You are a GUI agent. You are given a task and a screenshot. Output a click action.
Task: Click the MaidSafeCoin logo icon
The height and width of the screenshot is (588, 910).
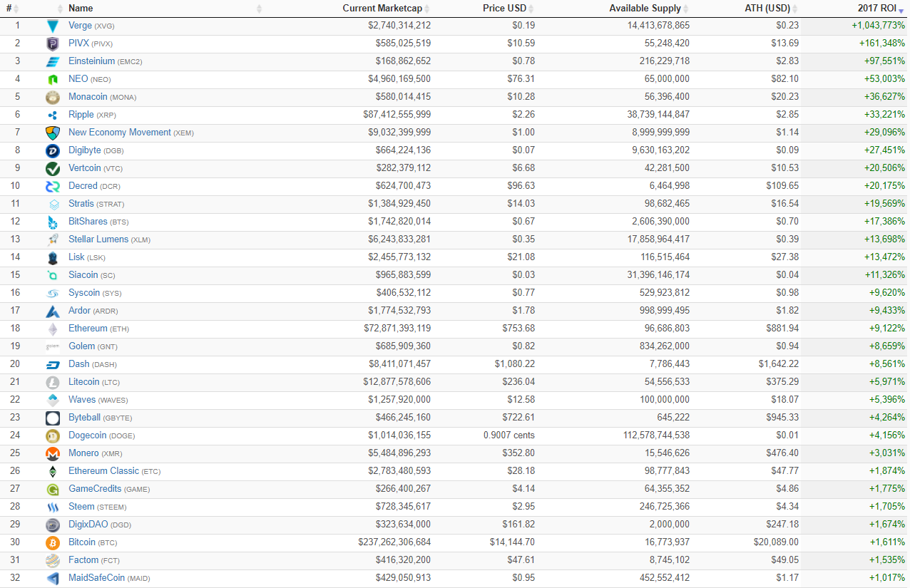point(53,578)
